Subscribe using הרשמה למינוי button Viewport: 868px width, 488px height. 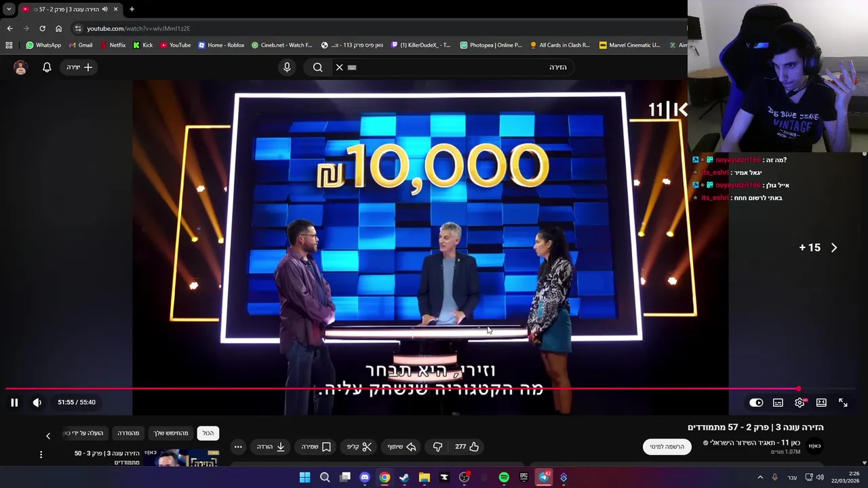[x=667, y=447]
